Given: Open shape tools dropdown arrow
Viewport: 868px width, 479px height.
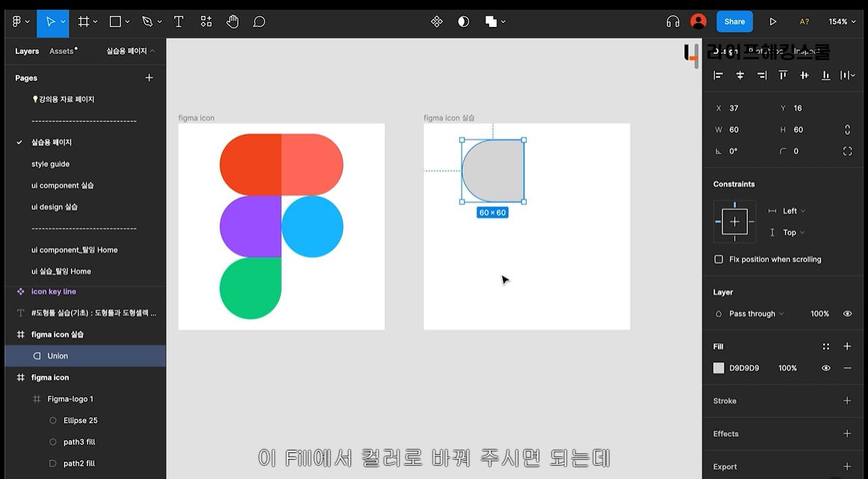Looking at the screenshot, I should tap(127, 22).
